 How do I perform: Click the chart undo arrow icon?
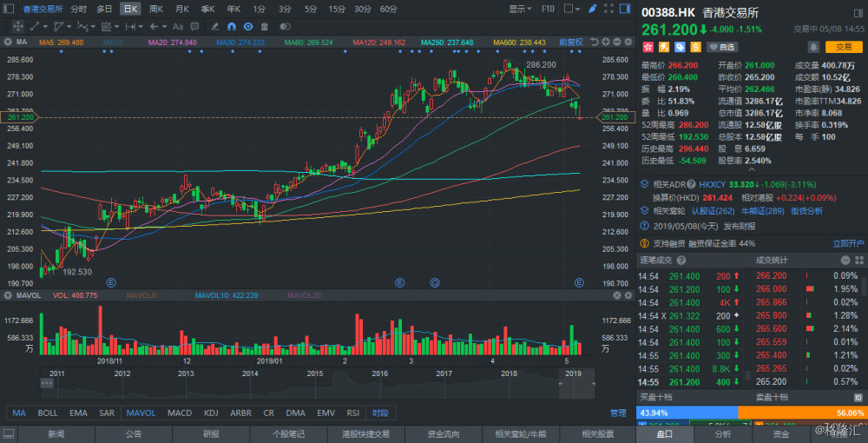594,42
